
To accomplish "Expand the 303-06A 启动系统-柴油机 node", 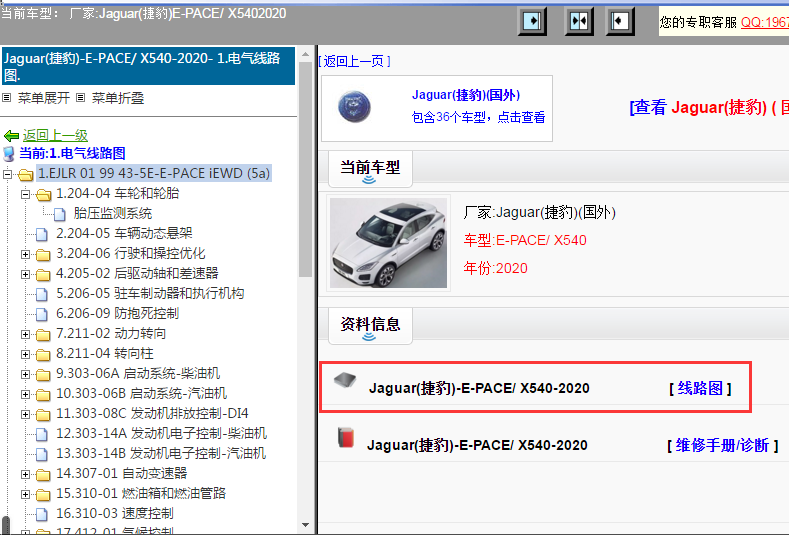I will pos(25,374).
